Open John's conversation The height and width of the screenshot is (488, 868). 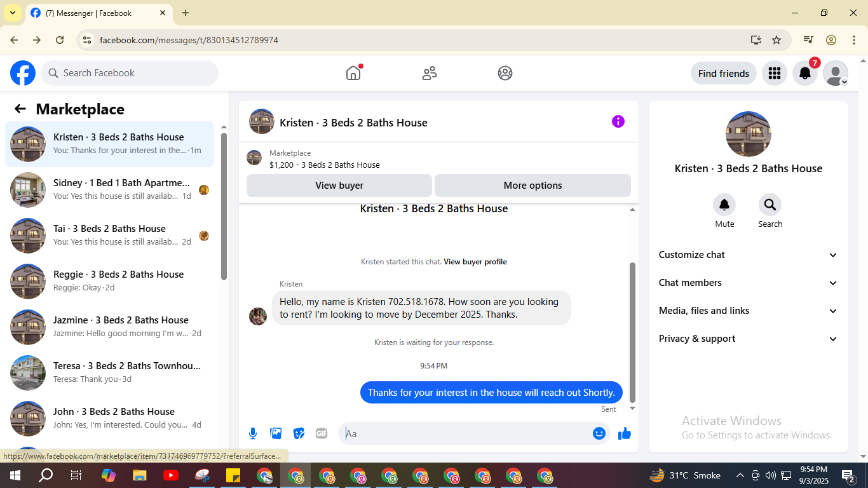click(x=110, y=419)
